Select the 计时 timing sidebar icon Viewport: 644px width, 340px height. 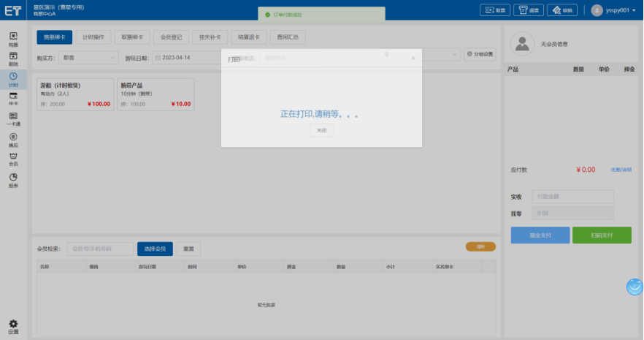pyautogui.click(x=13, y=79)
